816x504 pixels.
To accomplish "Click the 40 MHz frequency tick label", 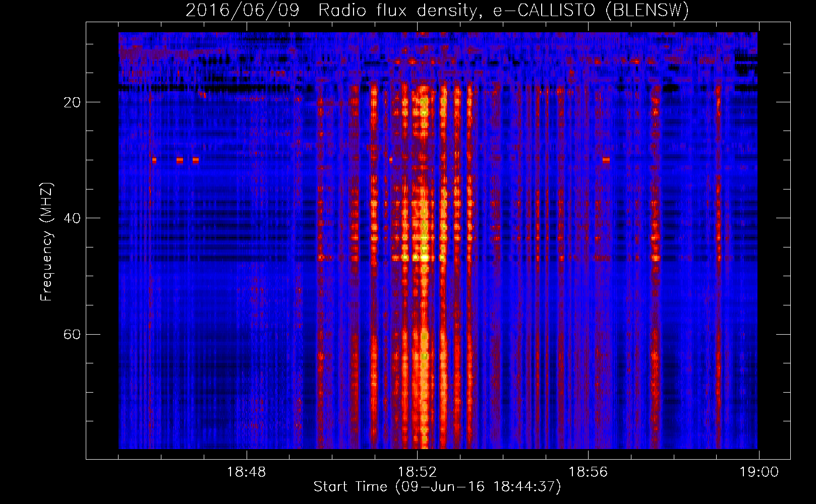I will [72, 218].
